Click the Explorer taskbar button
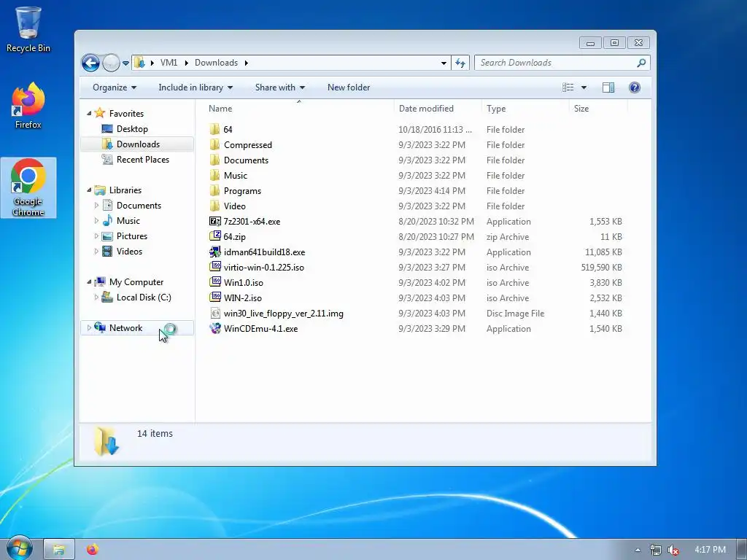 coord(58,550)
